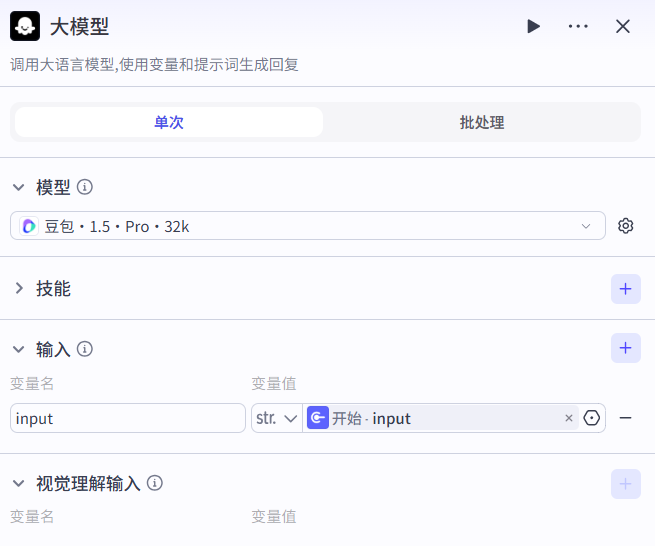Collapse the 输入 section
The image size is (655, 546).
pos(18,349)
